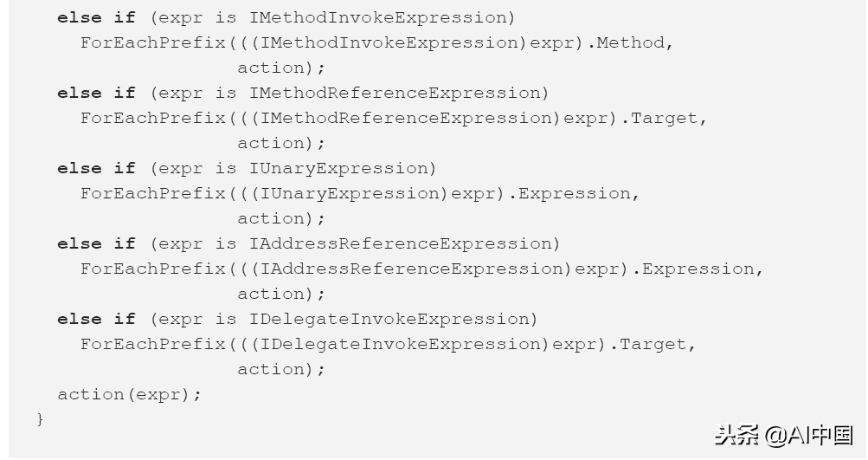
Task: Click 'else if' before IDelegateInvokeExpression check
Action: click(x=96, y=319)
